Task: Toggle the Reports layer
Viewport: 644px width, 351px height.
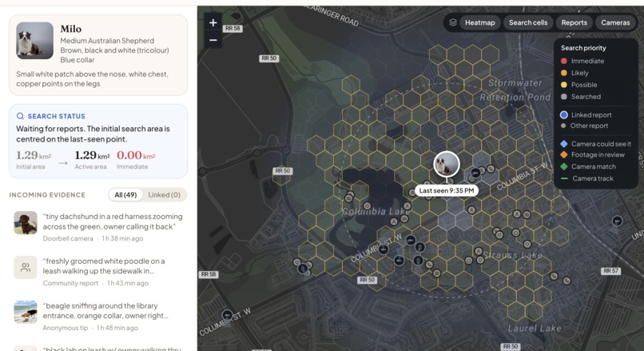Action: pyautogui.click(x=574, y=22)
